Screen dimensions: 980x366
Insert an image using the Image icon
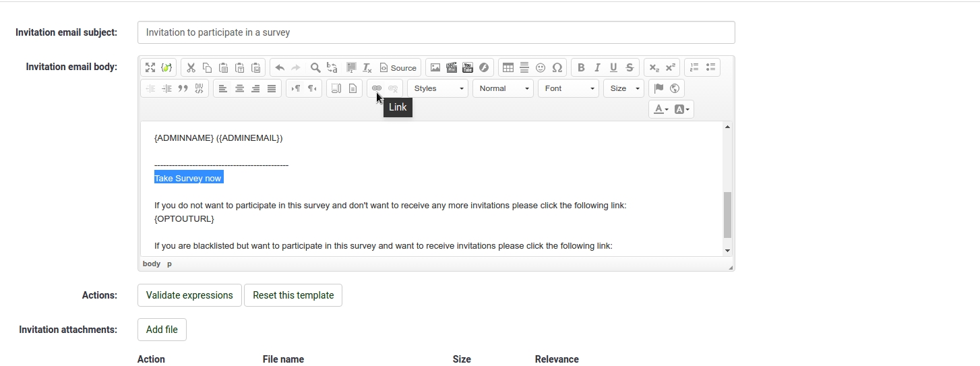click(435, 67)
